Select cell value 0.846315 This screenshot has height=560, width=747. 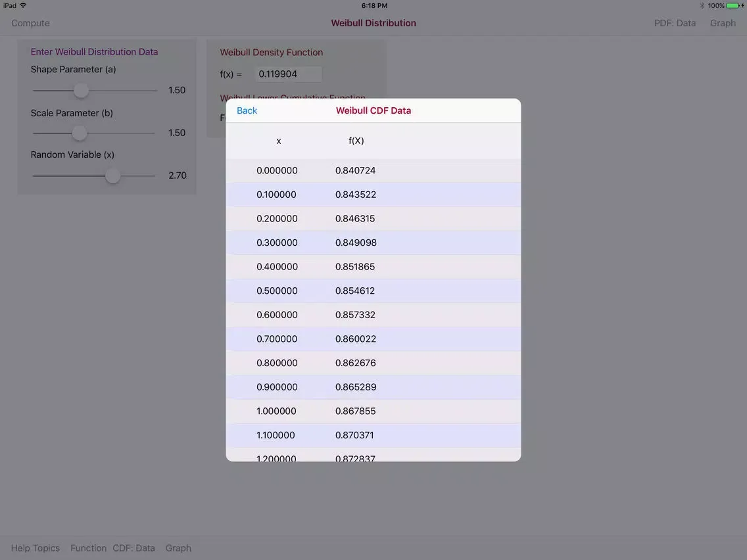(355, 219)
